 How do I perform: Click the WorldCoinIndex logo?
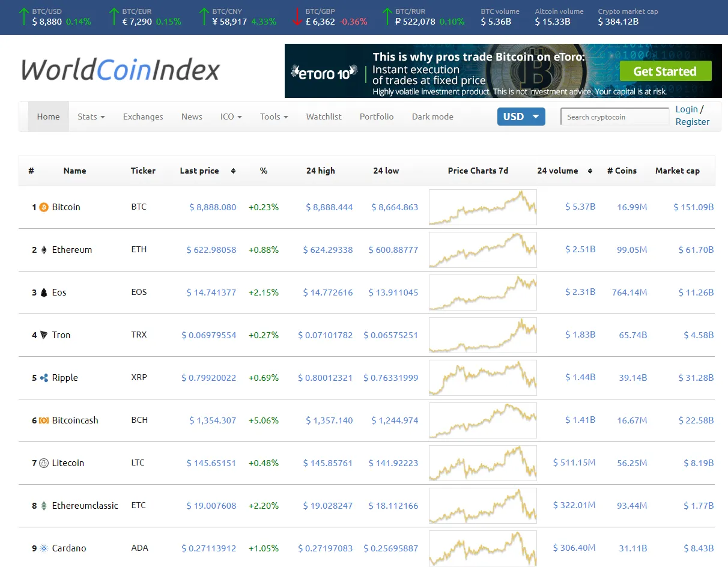coord(120,70)
